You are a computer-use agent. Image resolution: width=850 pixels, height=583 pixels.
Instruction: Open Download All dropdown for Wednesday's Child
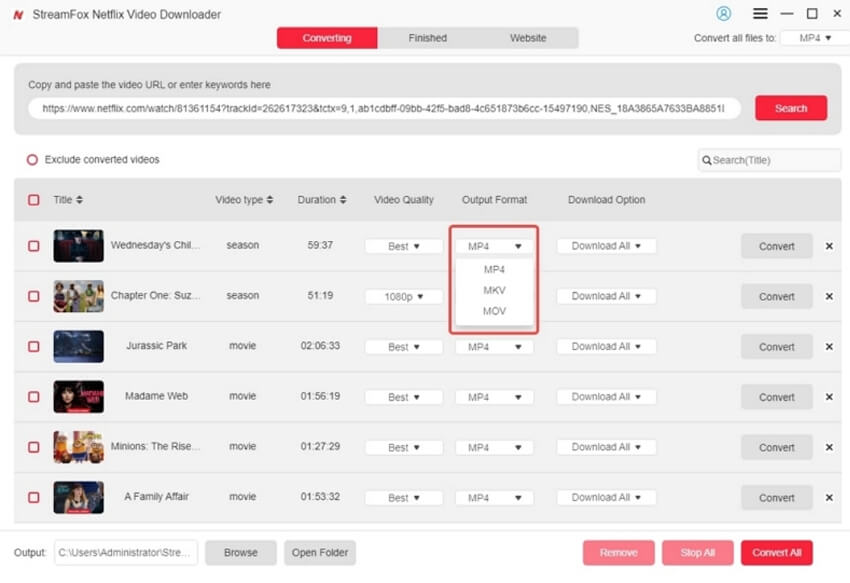(x=606, y=246)
